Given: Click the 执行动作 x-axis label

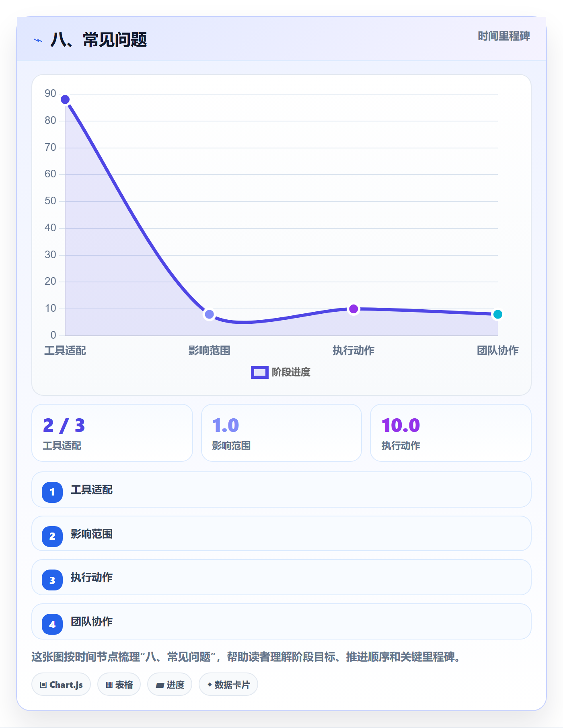Looking at the screenshot, I should pyautogui.click(x=353, y=351).
